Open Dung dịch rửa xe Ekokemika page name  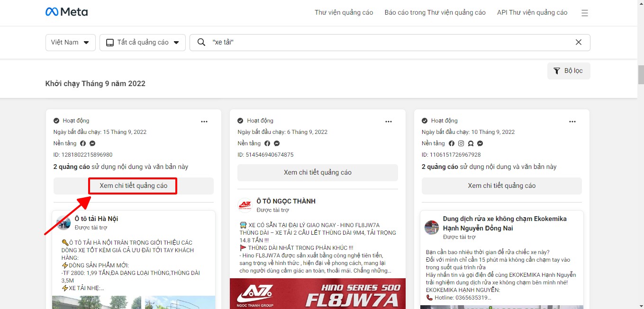click(x=505, y=223)
